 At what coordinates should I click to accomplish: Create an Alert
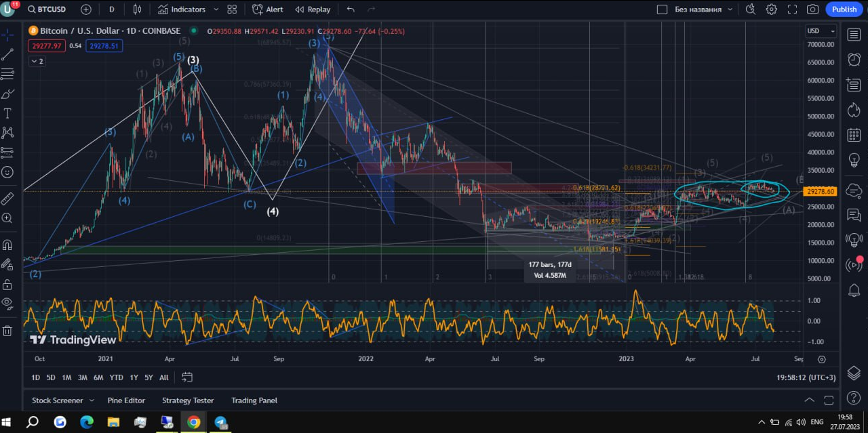click(268, 9)
